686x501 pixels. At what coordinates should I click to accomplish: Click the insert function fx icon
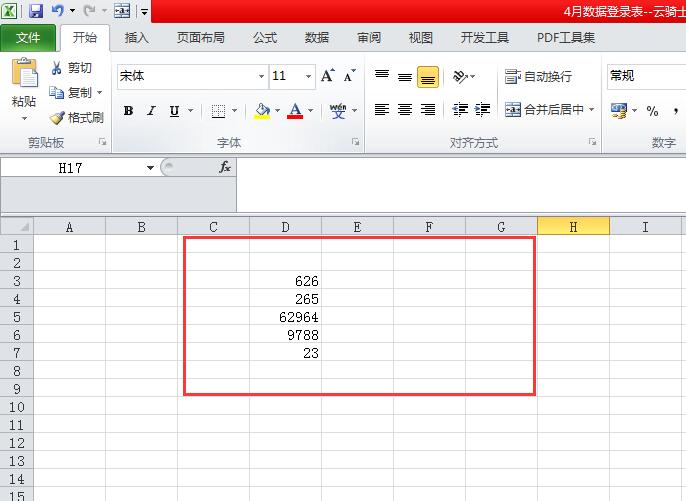pyautogui.click(x=224, y=167)
